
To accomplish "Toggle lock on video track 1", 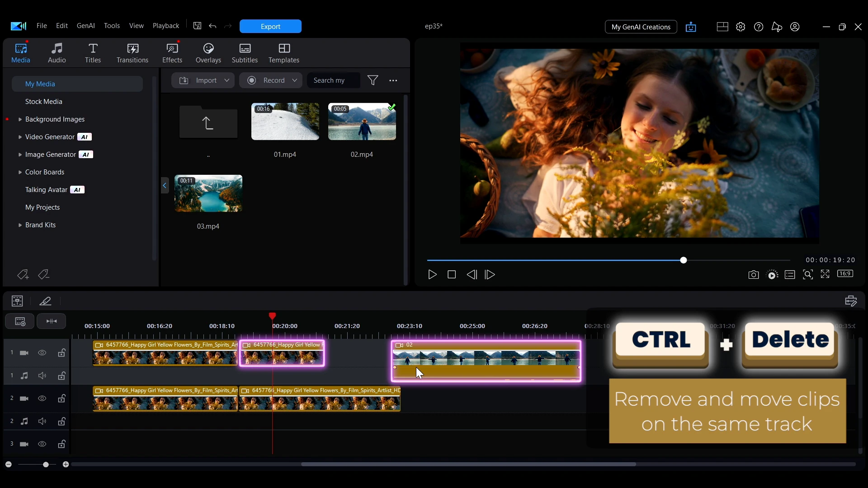I will [x=61, y=353].
